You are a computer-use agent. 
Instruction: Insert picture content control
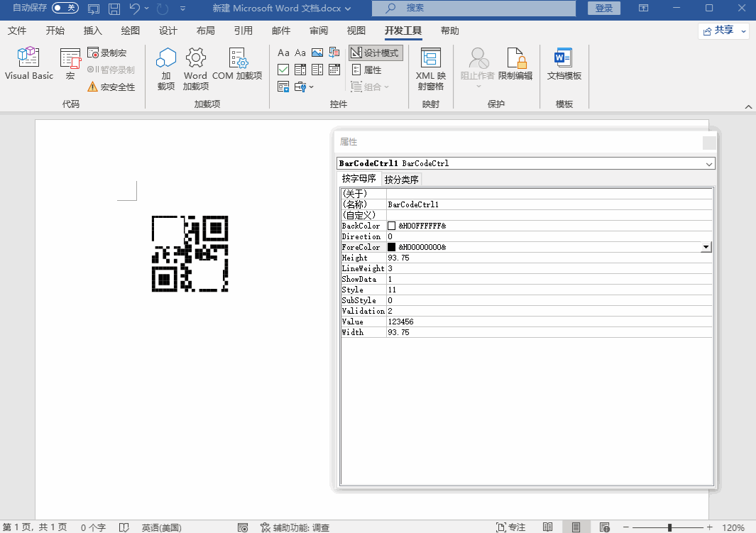pos(317,53)
